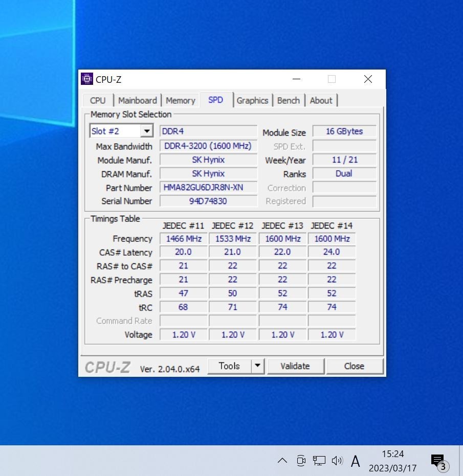Click serial number 94D74830
463x476 pixels.
pos(208,201)
